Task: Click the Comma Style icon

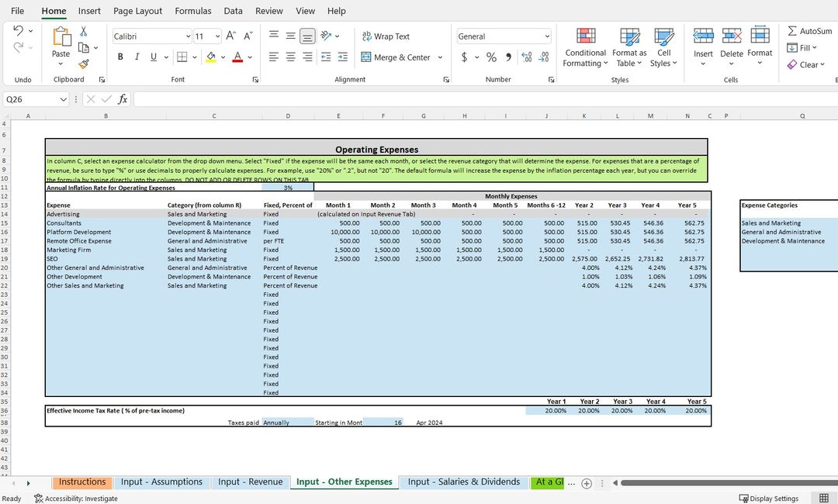Action: (x=508, y=57)
